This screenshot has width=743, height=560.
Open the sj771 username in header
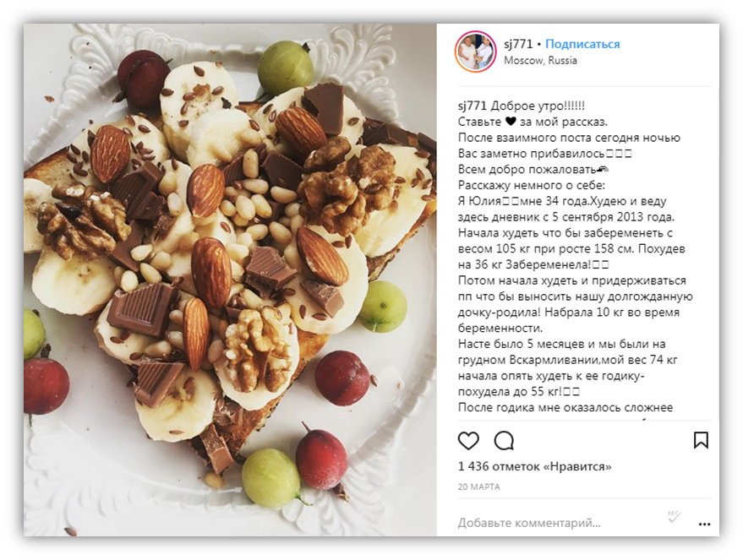518,44
